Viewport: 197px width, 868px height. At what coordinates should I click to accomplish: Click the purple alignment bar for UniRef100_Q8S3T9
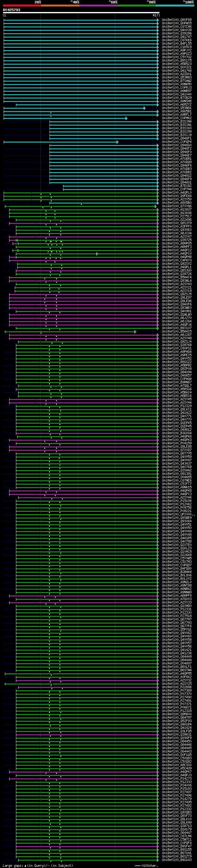(x=84, y=223)
